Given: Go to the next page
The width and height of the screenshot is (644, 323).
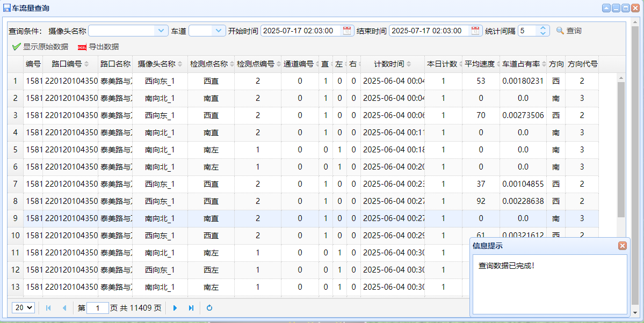Looking at the screenshot, I should 176,307.
